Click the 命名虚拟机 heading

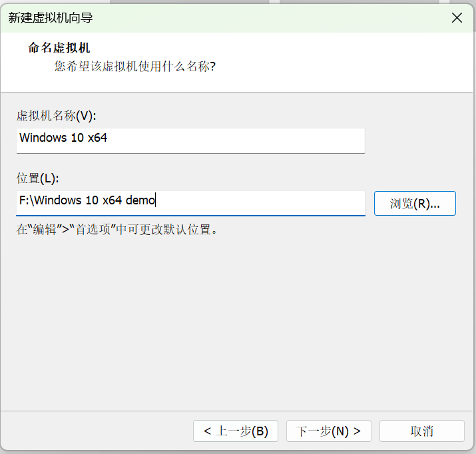click(59, 48)
